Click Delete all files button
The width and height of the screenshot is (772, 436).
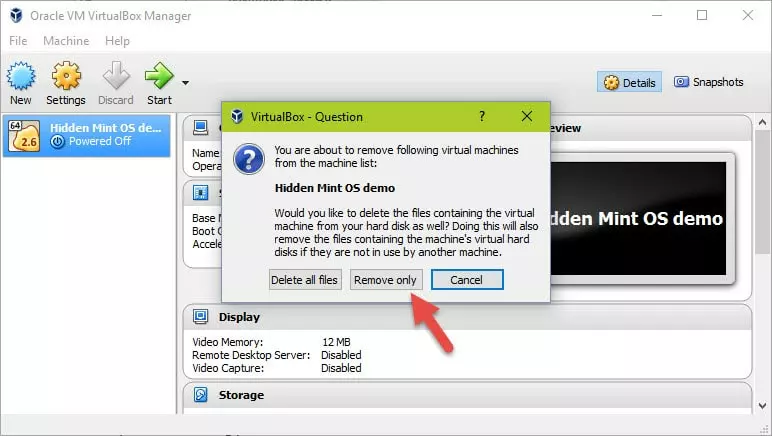point(305,280)
